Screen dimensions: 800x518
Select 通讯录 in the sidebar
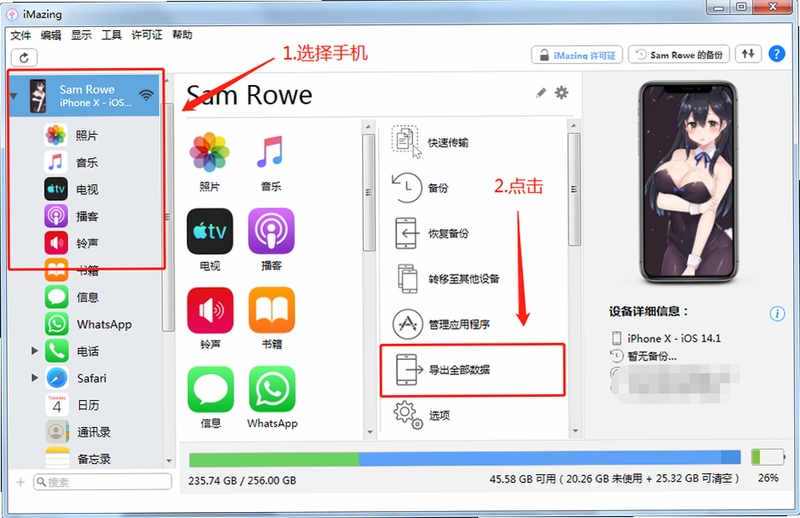[x=93, y=432]
